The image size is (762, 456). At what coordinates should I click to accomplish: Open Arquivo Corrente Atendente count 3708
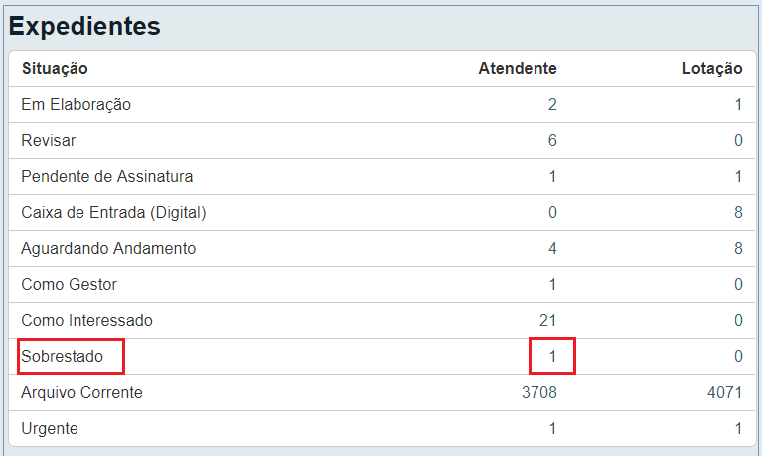click(x=539, y=392)
